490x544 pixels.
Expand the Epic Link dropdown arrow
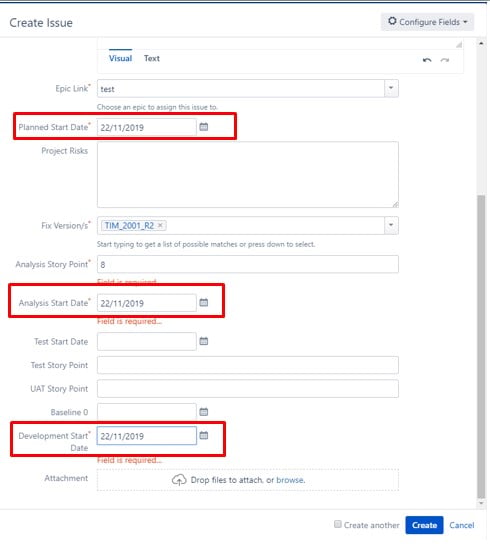(x=391, y=88)
